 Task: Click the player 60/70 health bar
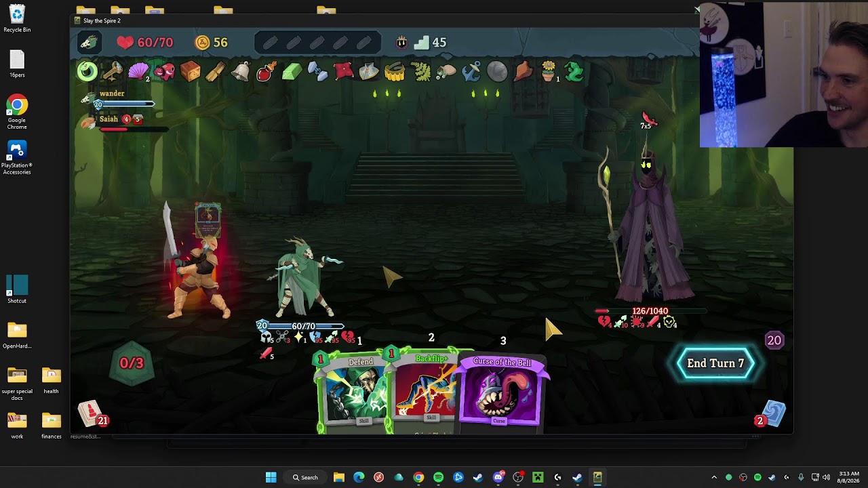[302, 326]
